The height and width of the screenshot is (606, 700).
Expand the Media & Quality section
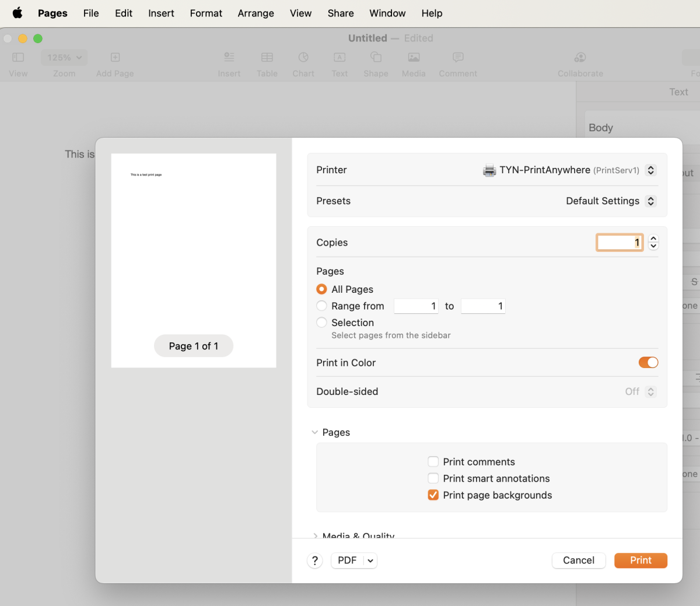[316, 535]
